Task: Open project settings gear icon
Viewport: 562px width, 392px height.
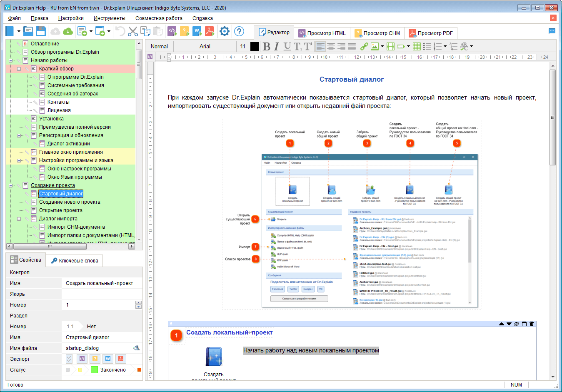Action: click(x=225, y=31)
